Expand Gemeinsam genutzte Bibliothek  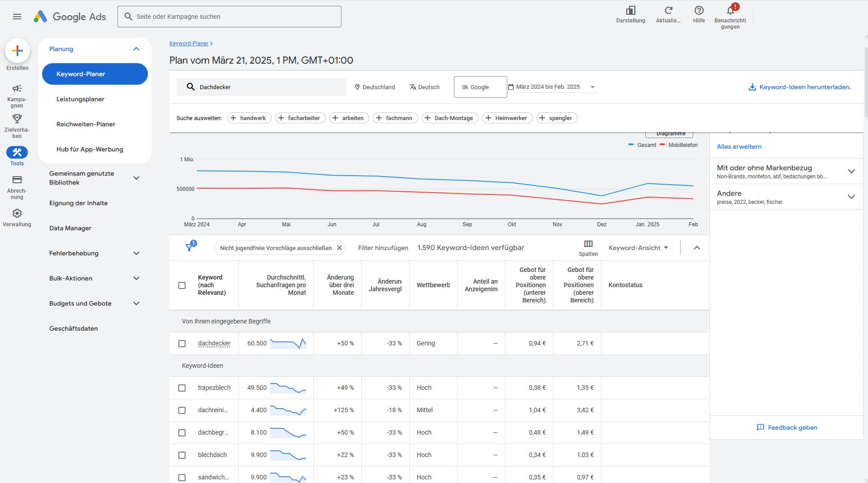(x=136, y=178)
